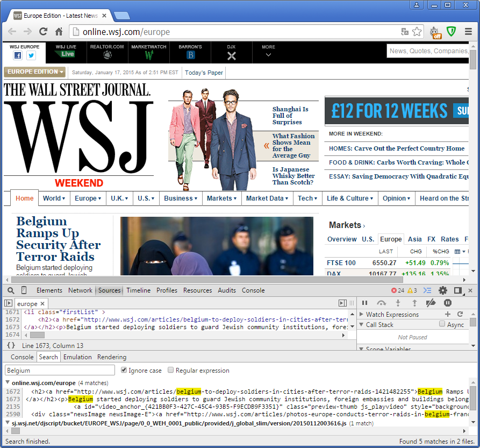Bookmark this page with the star icon
The height and width of the screenshot is (448, 480).
click(x=417, y=32)
